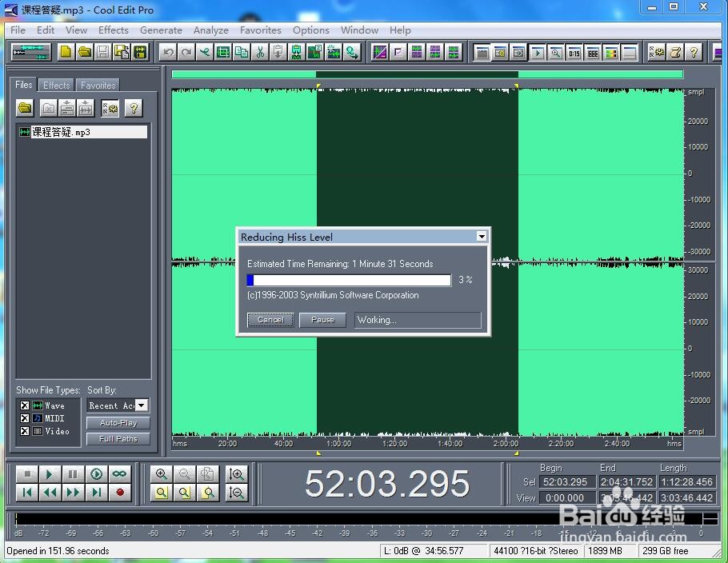The width and height of the screenshot is (728, 563).
Task: Start playback with the Play button
Action: click(50, 474)
